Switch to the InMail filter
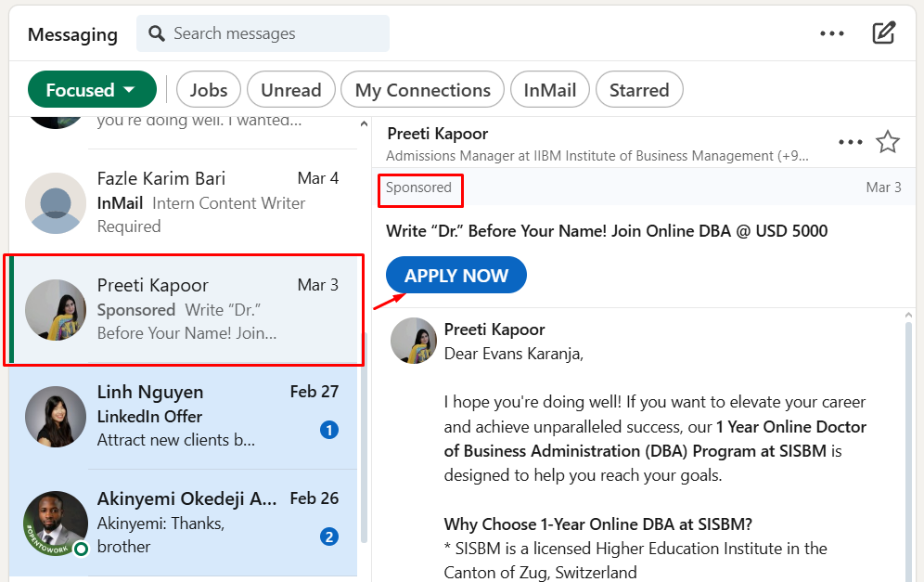The width and height of the screenshot is (924, 582). [550, 90]
